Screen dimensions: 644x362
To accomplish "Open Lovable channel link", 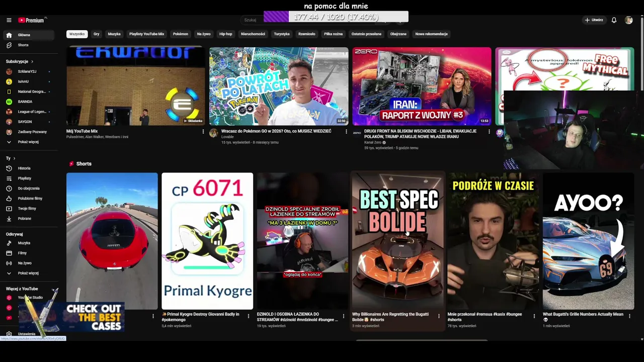I will (227, 137).
